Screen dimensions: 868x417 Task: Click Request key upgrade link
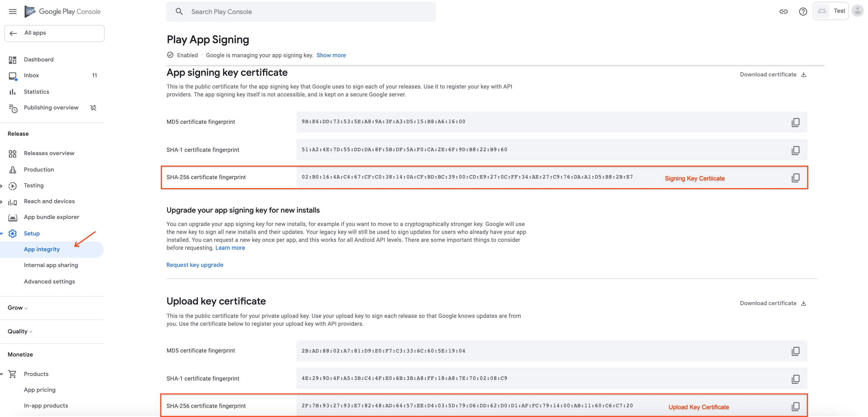click(195, 264)
